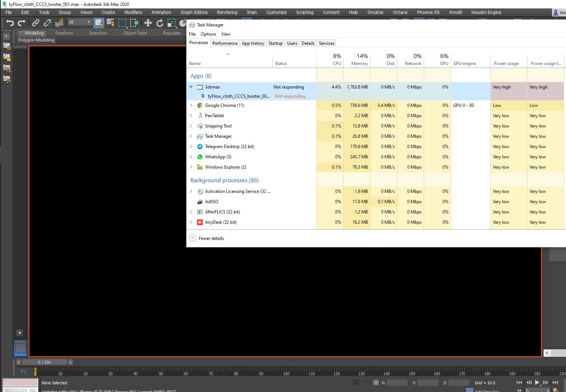The width and height of the screenshot is (566, 392).
Task: Click the X coordinate input field
Action: pos(397,382)
